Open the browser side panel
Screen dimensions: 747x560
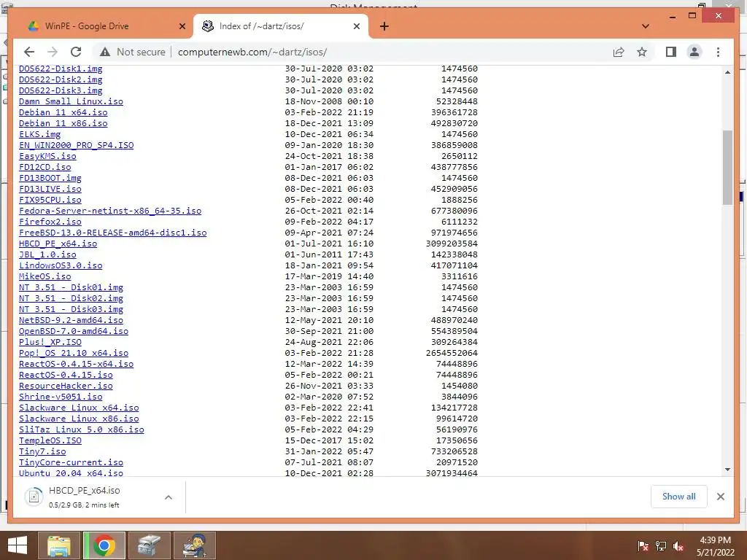671,52
